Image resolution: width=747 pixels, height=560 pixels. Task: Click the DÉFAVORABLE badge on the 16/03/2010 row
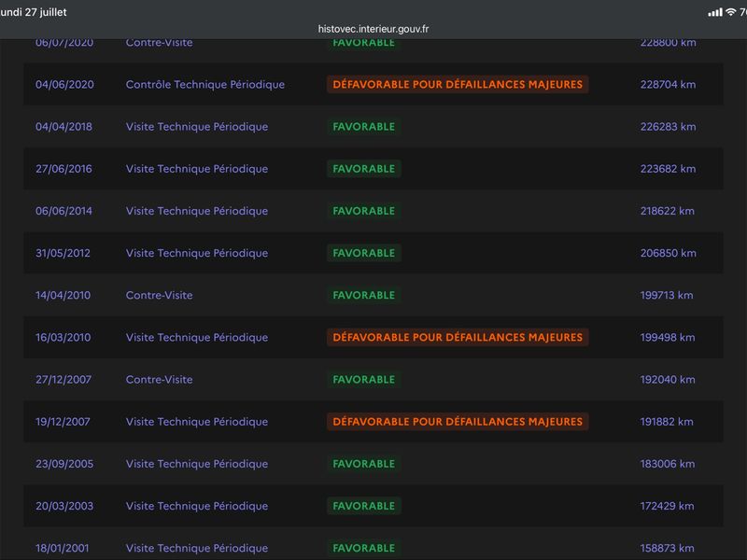458,337
